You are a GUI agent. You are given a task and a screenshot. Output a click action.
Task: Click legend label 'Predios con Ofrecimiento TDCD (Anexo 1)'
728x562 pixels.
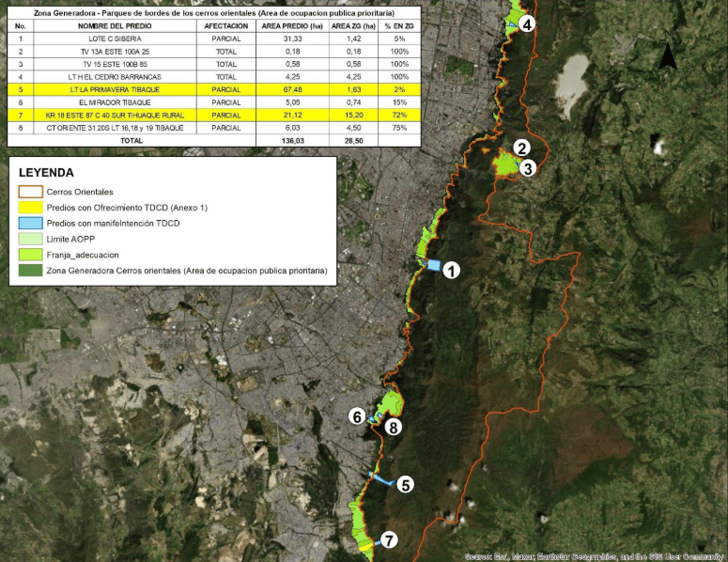[x=127, y=208]
